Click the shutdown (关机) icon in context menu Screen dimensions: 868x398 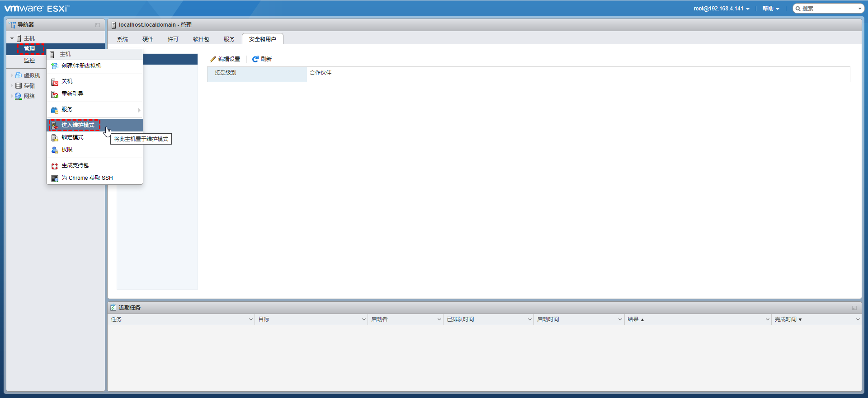[55, 82]
